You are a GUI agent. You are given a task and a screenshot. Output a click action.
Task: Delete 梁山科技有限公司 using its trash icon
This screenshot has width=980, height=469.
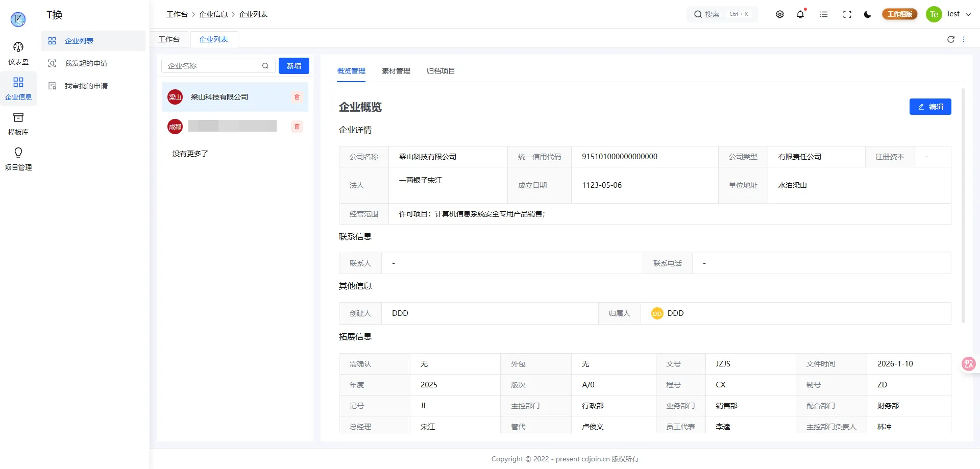coord(297,97)
